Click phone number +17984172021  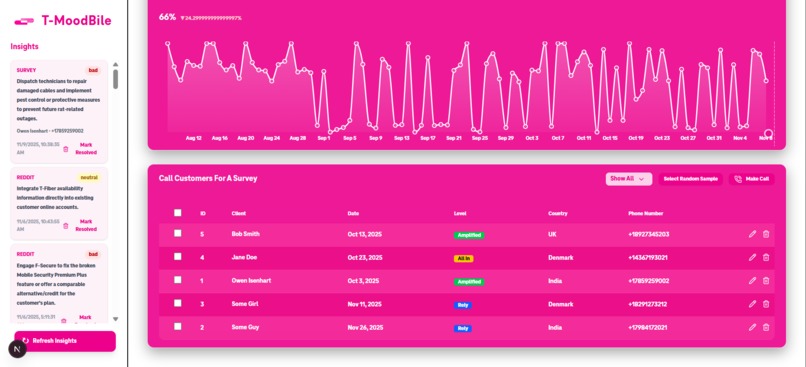click(x=647, y=327)
